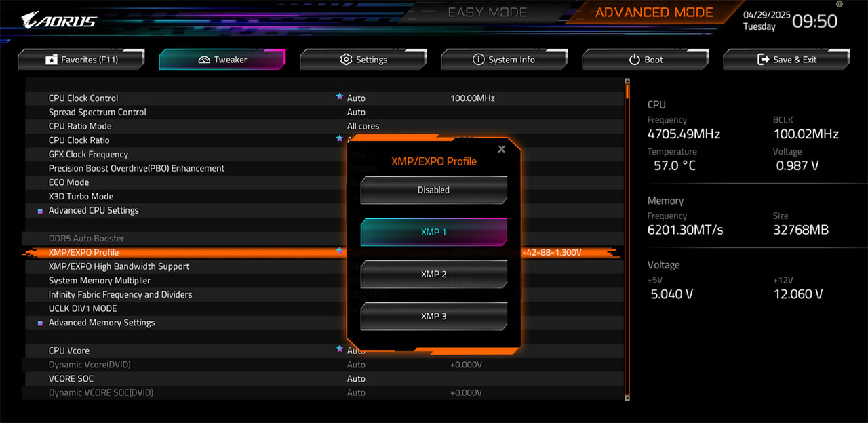Switch to Easy Mode
Screen dimensions: 868x423
487,12
